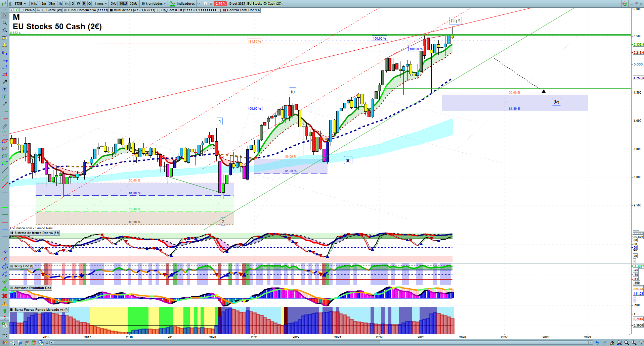Click the green thumbs-up icon

pos(5,289)
